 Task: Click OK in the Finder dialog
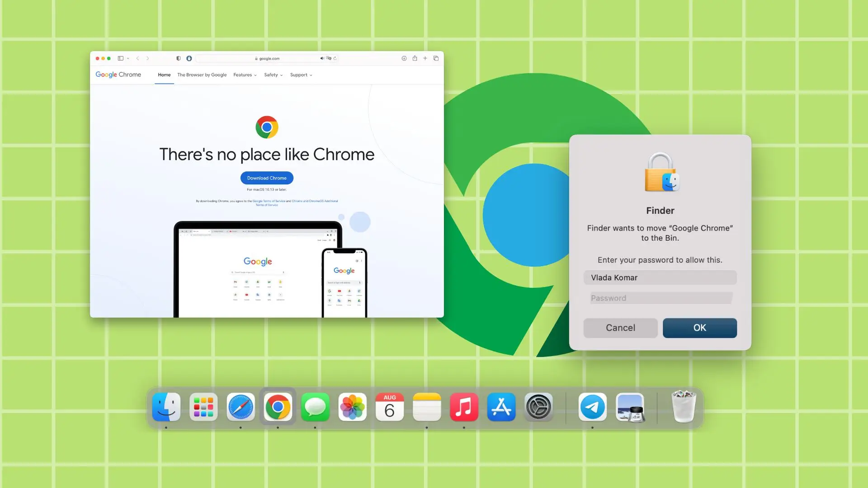tap(700, 328)
